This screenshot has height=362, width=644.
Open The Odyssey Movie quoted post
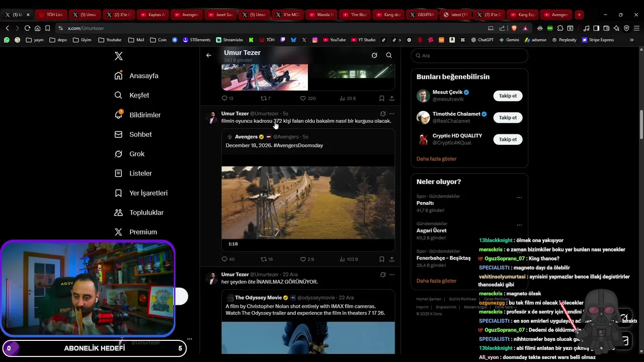point(308,322)
